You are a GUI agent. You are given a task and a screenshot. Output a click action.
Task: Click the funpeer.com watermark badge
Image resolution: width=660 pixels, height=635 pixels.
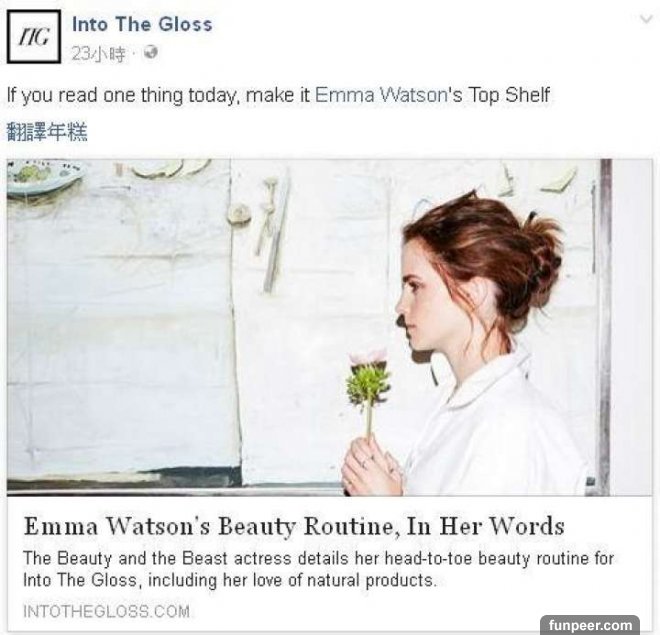tap(590, 624)
